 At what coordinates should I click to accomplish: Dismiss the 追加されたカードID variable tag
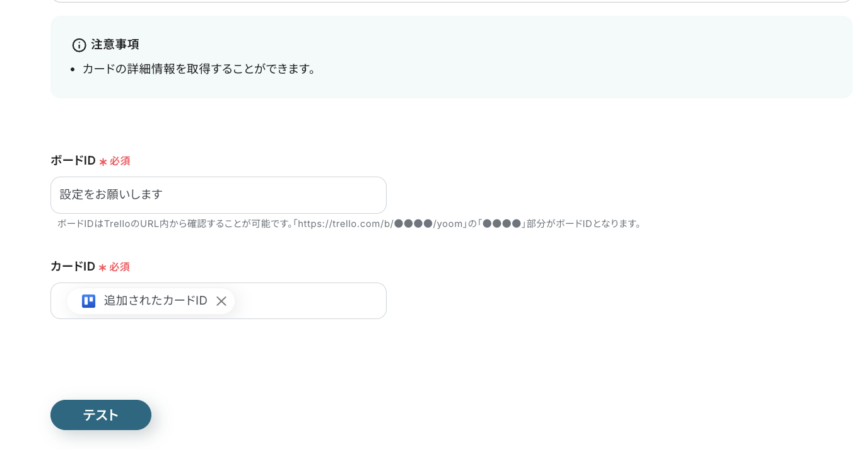point(221,301)
